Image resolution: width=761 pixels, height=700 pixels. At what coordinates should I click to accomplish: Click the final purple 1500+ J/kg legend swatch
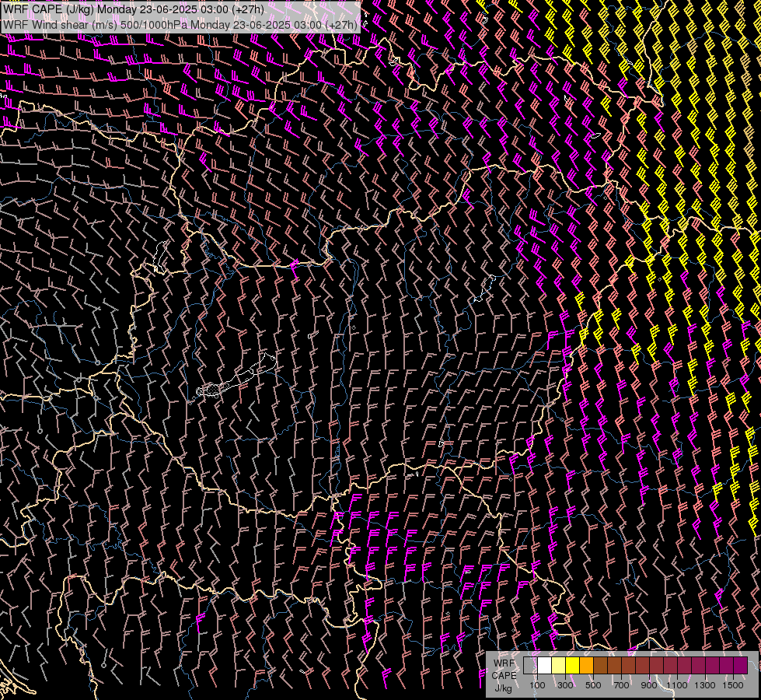(741, 665)
